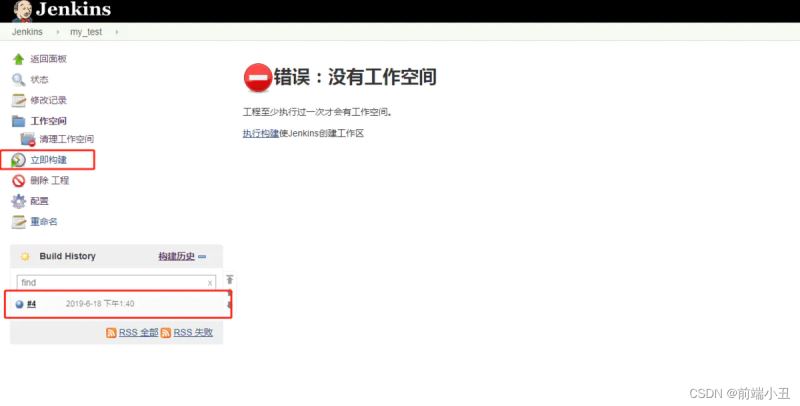Viewport: 800px width, 406px height.
Task: Open the 构建历史 trend link
Action: [x=177, y=256]
